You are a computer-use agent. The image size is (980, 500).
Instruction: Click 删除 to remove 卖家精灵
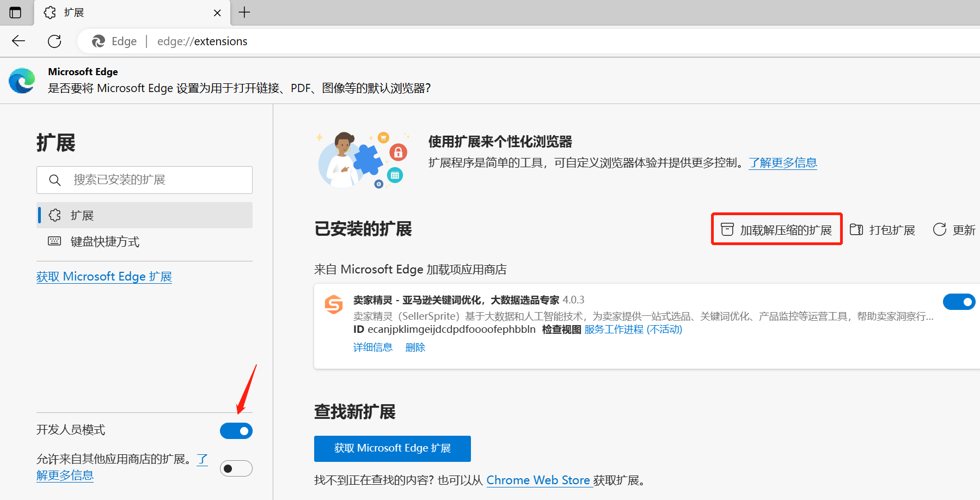[x=415, y=347]
